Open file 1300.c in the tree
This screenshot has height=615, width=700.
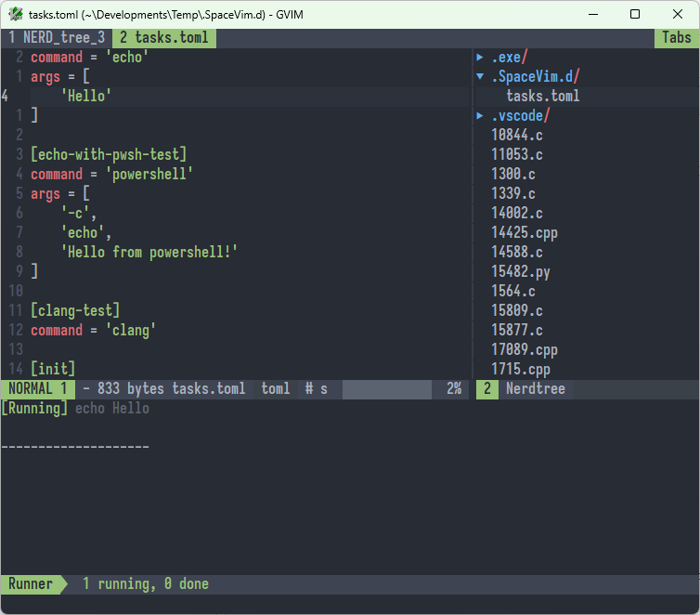(513, 174)
